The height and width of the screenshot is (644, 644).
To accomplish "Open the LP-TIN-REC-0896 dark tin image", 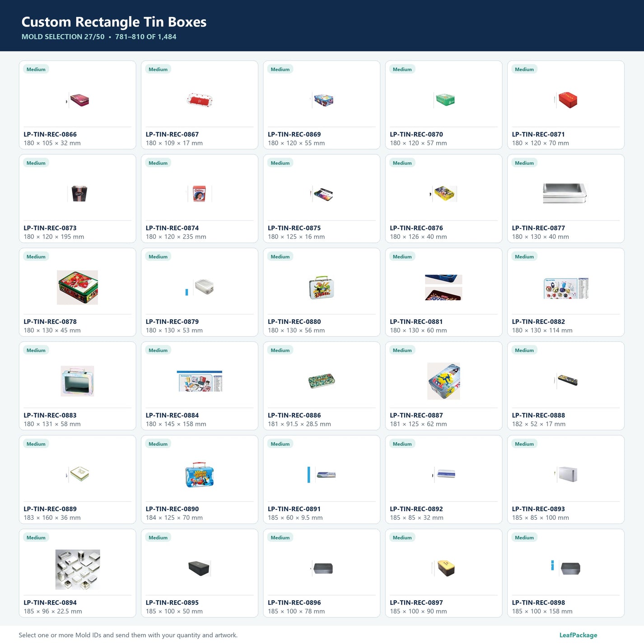I will 322,569.
